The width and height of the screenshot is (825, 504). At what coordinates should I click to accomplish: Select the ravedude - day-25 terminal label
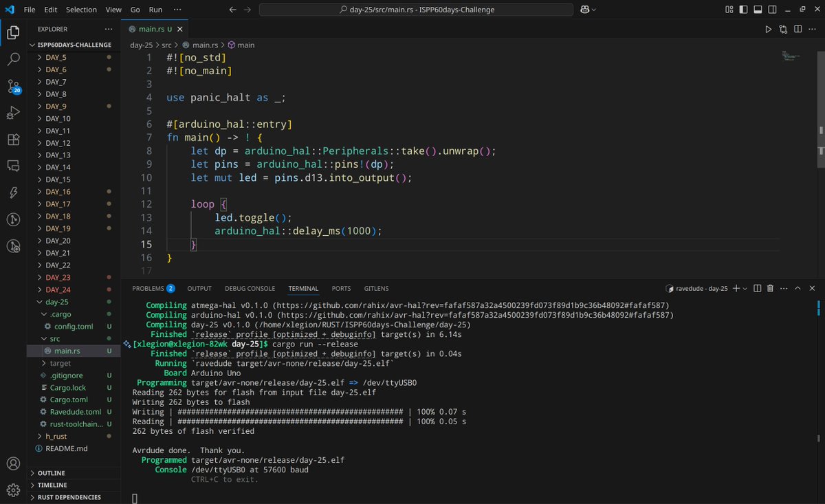(x=697, y=289)
